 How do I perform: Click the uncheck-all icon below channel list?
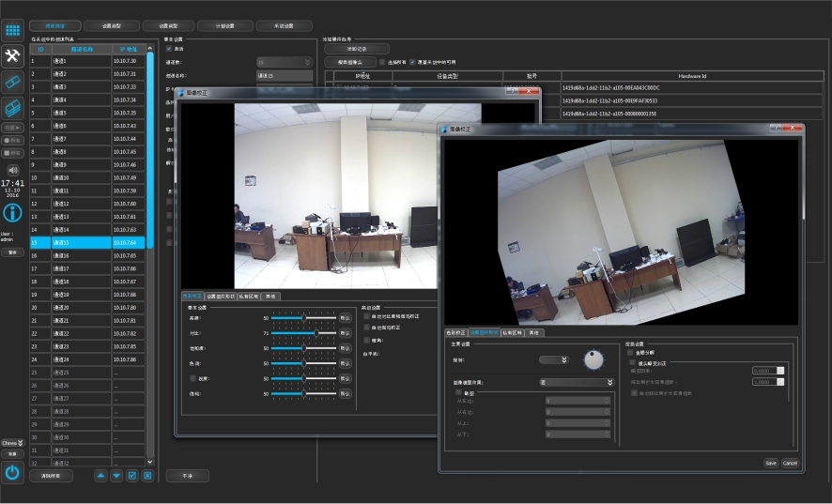click(147, 476)
